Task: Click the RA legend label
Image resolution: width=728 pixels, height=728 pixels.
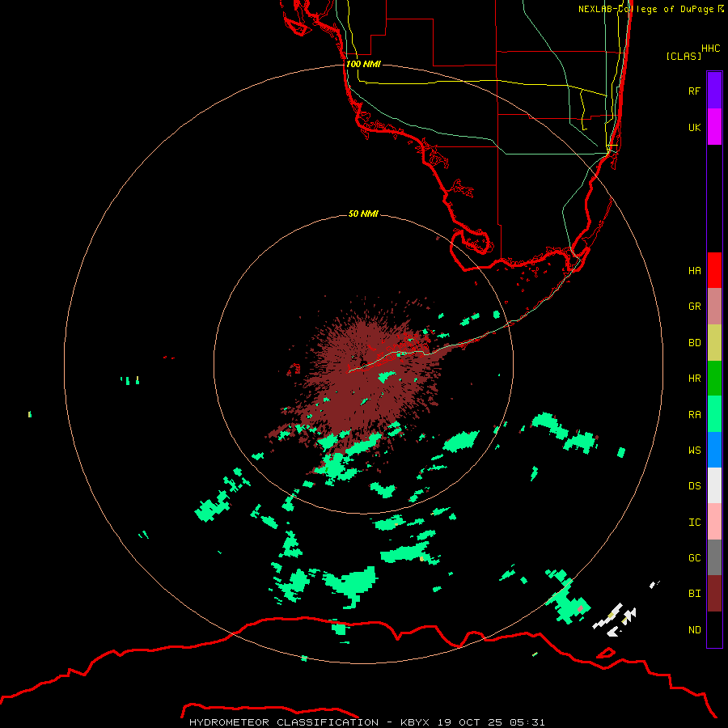Action: coord(694,415)
